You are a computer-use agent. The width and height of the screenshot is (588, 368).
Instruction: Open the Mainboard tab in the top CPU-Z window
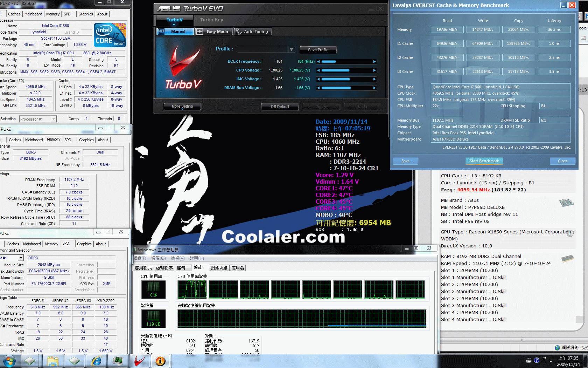33,14
